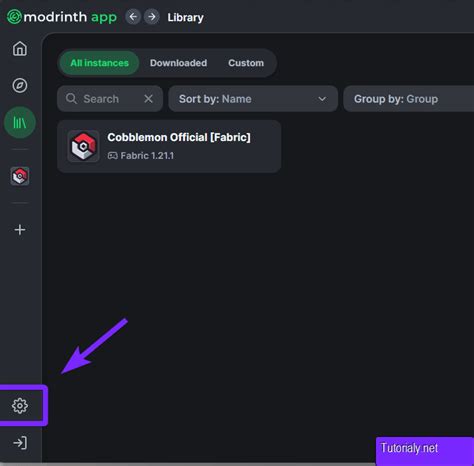The image size is (474, 466).
Task: Open the Discover compass icon
Action: coord(20,85)
